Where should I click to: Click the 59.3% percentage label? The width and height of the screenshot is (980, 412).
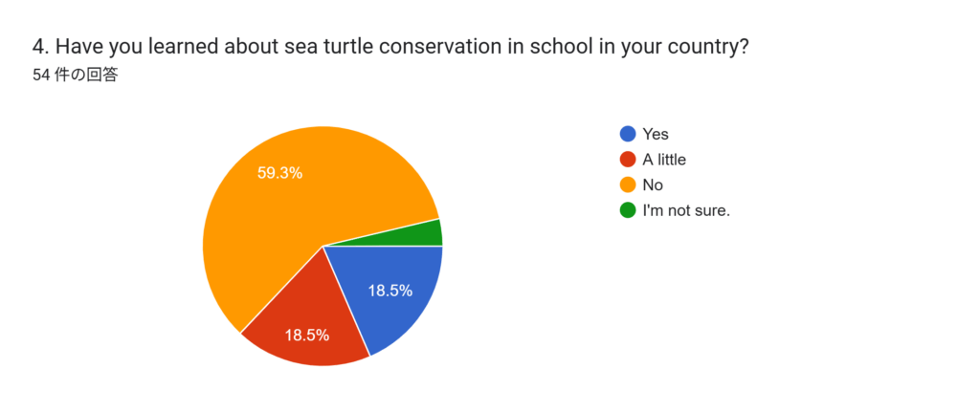click(280, 173)
